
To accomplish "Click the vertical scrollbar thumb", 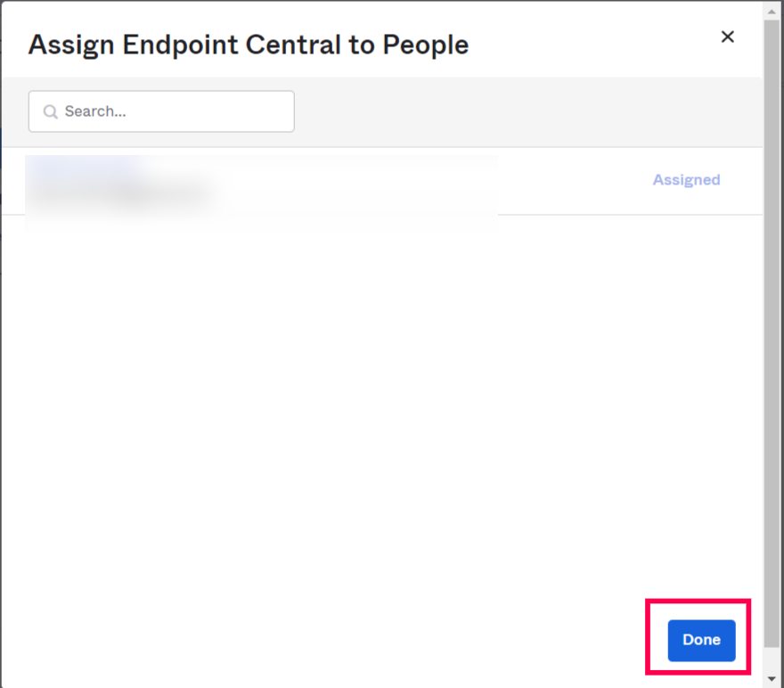I will (772, 330).
